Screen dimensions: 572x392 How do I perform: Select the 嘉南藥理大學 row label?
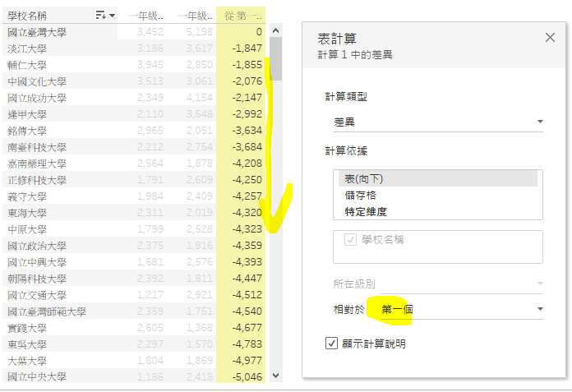tap(37, 164)
